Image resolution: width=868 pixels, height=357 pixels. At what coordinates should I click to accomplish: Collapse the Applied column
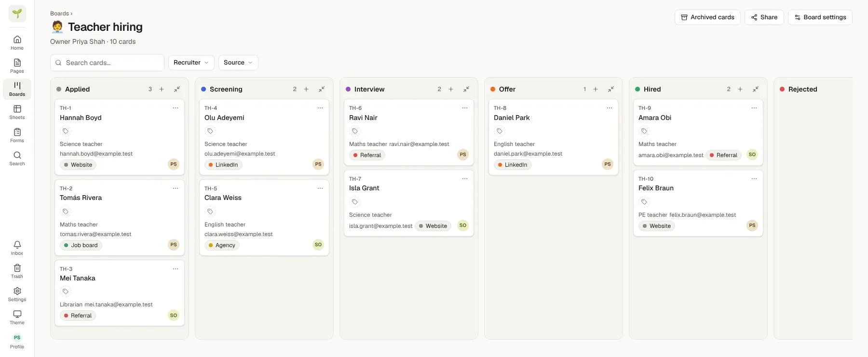click(177, 89)
